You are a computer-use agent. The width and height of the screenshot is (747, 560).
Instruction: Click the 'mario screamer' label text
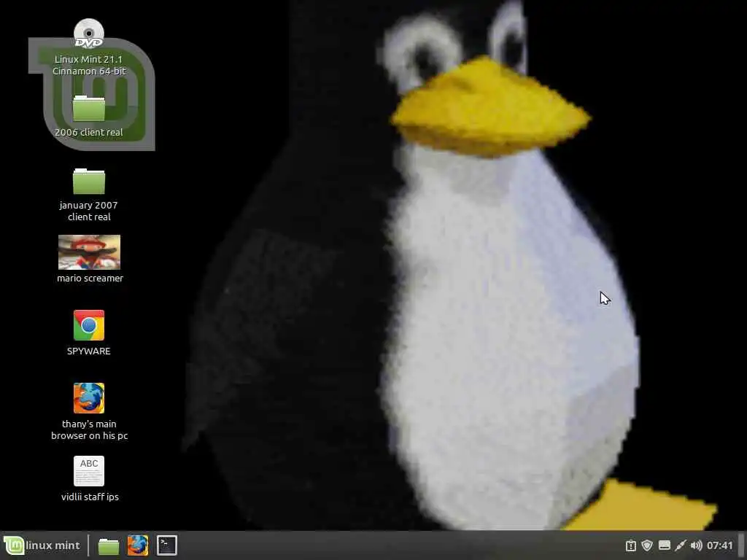click(90, 278)
